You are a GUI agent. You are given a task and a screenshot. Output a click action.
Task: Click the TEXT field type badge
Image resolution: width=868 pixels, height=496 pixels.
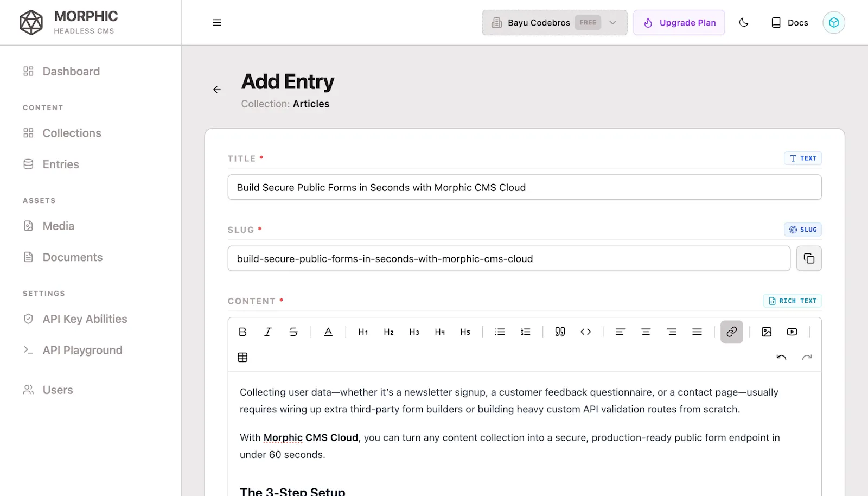point(803,158)
